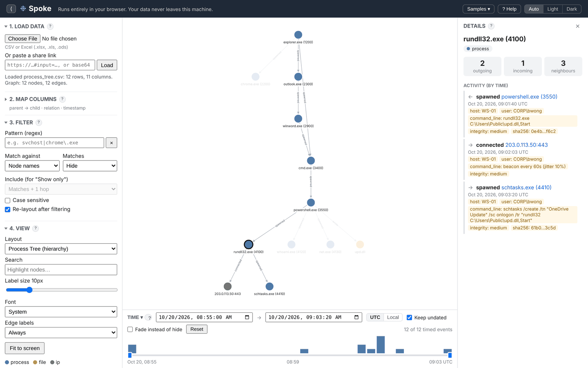Switch theme to Dark
Screen dimensions: 588x368
click(x=571, y=9)
